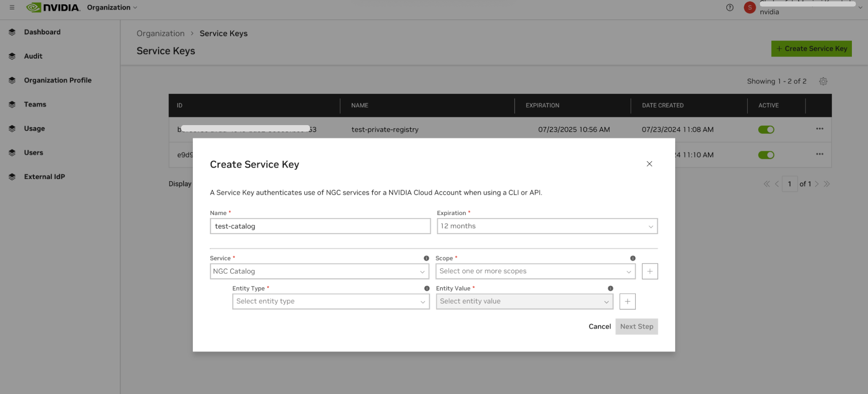Click the Dashboard sidebar icon
The width and height of the screenshot is (868, 394).
point(12,32)
